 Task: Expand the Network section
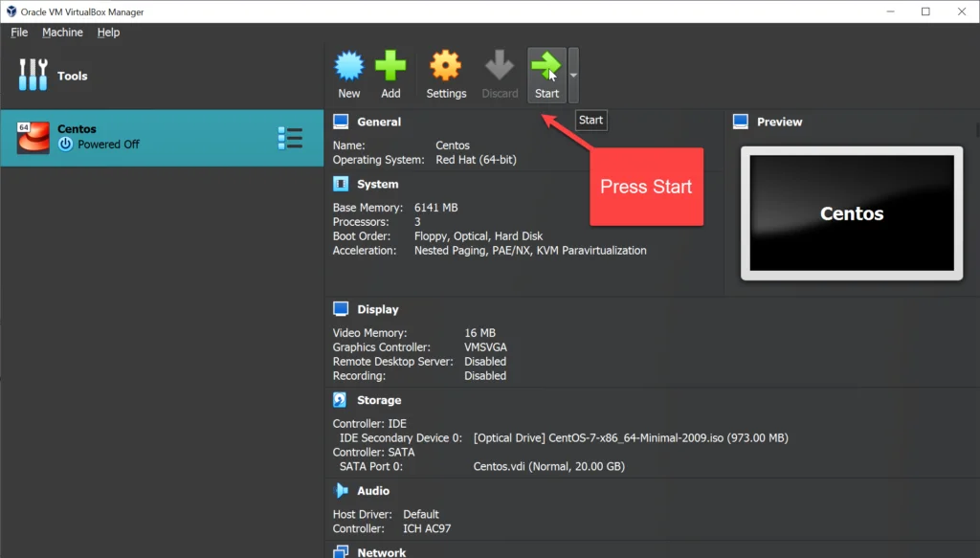(340, 551)
